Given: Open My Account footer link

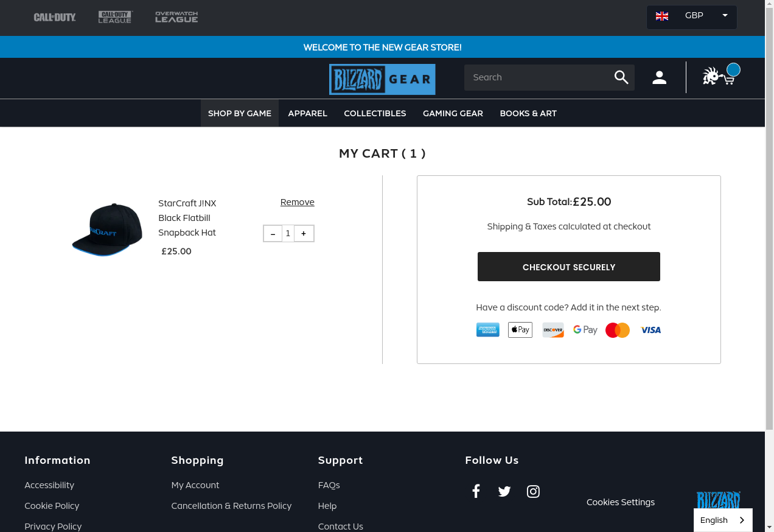Looking at the screenshot, I should coord(195,485).
